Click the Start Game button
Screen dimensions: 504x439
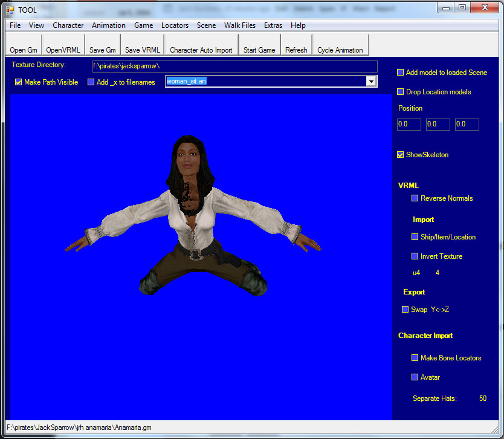(259, 45)
